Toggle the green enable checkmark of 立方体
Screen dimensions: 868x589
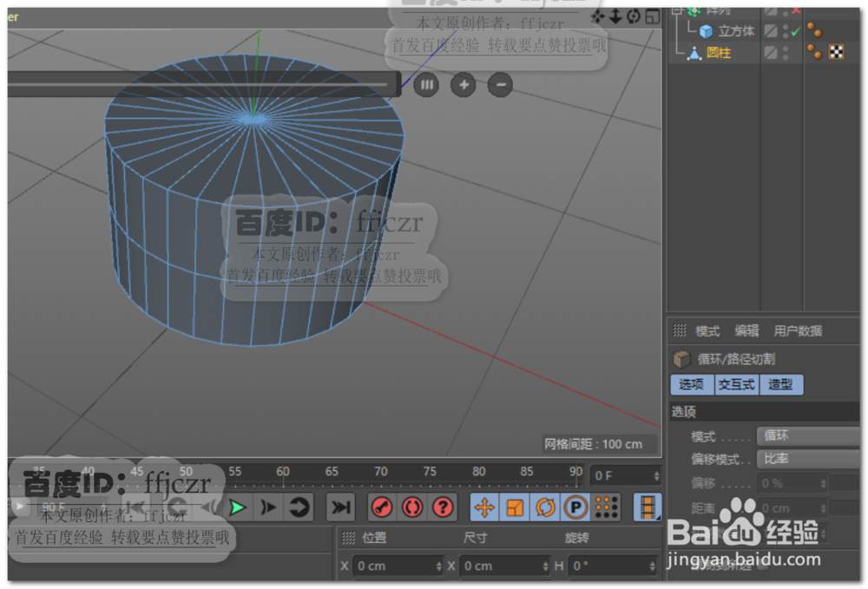795,31
